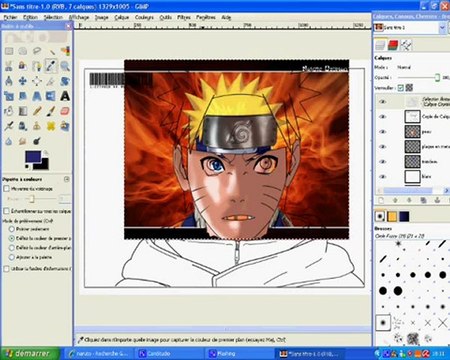Click the anchor layer button
Screen dimensions: 450x360
point(437,200)
